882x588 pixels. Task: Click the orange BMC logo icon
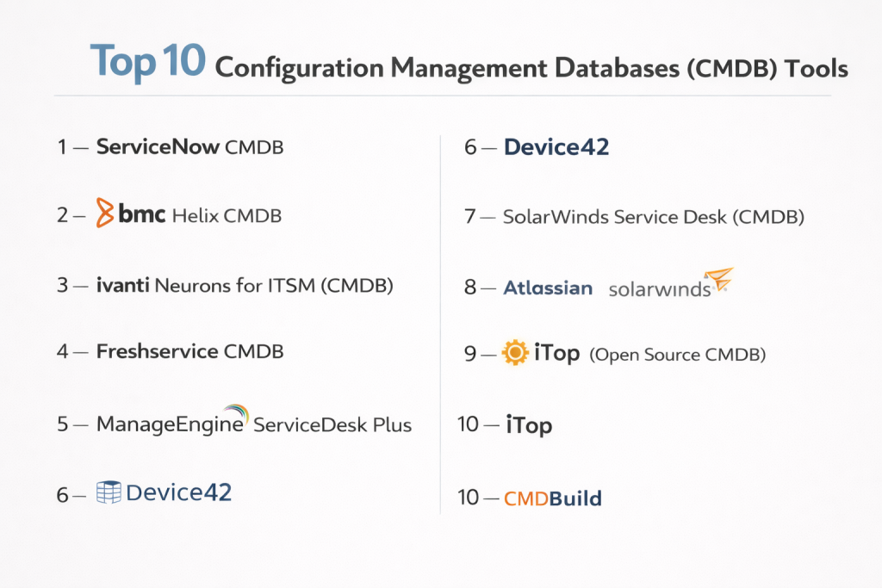pos(105,213)
